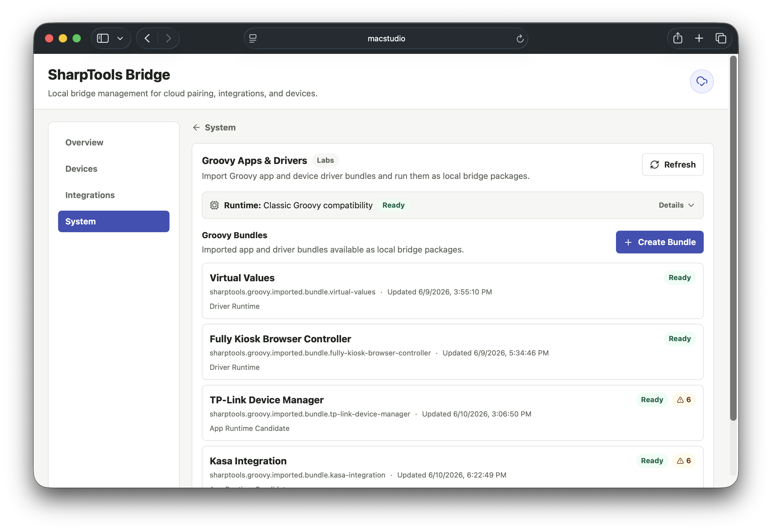Click the Updated 6/10/2026, 6:22:49 PM text
The image size is (772, 532).
[x=451, y=475]
